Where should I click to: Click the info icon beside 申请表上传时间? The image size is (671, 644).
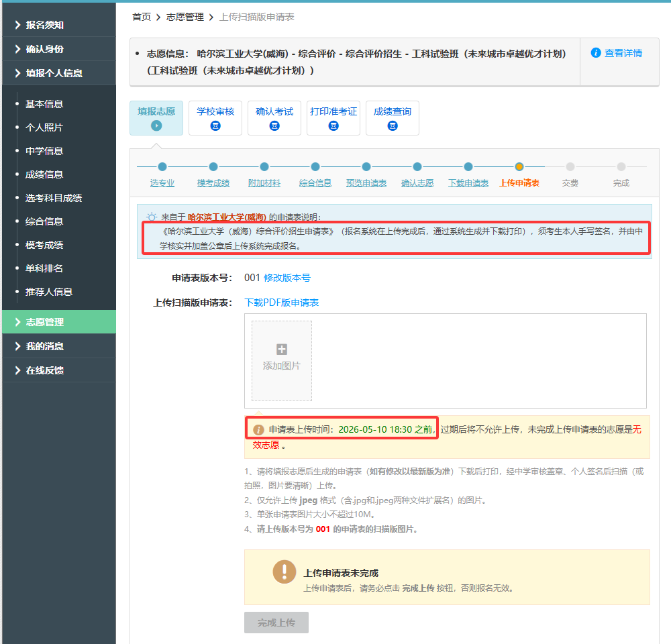258,429
